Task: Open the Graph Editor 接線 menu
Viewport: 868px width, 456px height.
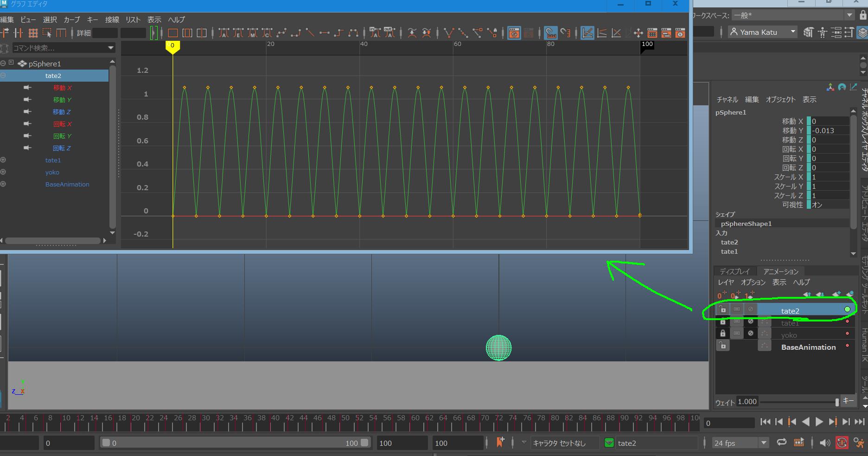Action: click(112, 19)
